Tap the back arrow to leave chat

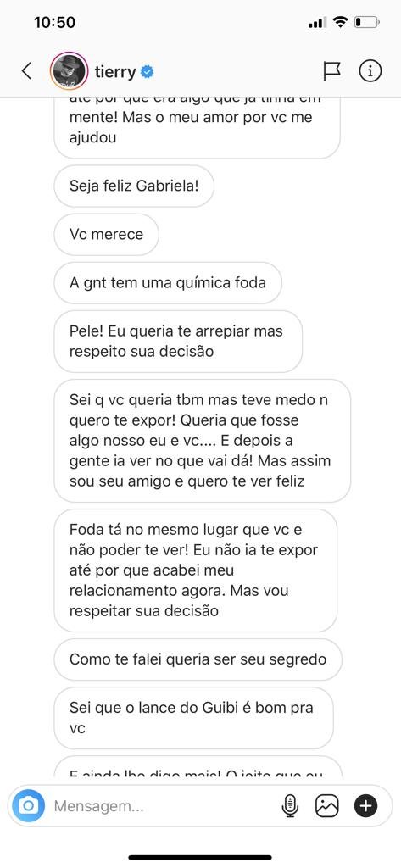26,71
